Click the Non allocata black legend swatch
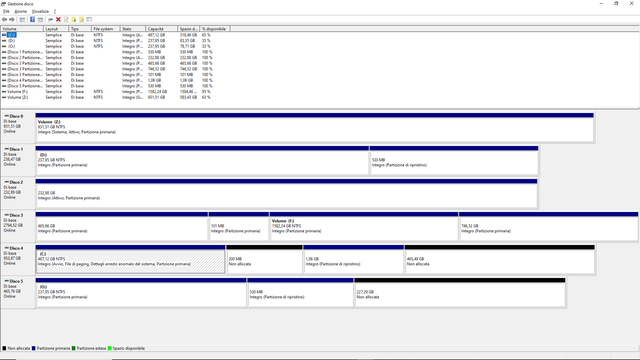Screen dimensions: 640x360 tap(4, 349)
